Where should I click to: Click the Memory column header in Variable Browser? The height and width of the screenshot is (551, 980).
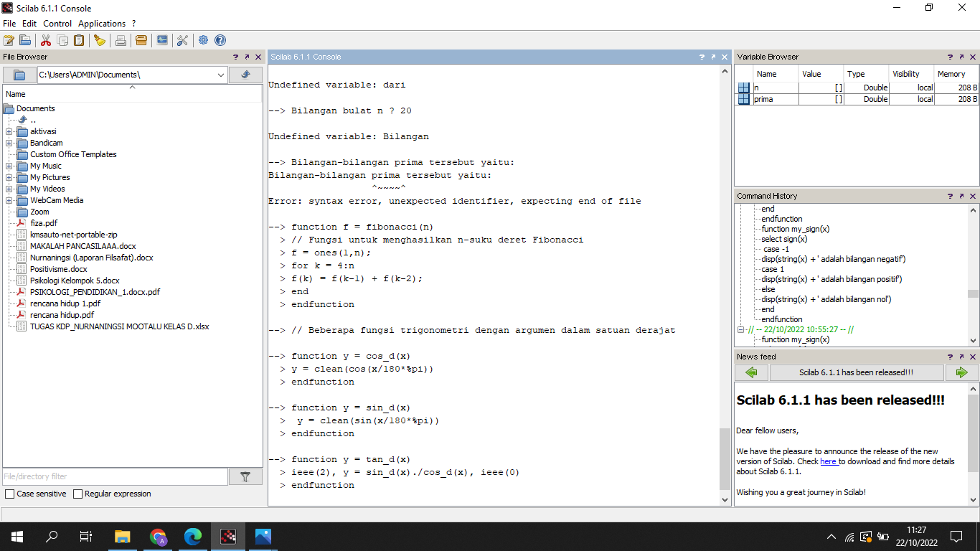click(x=956, y=74)
